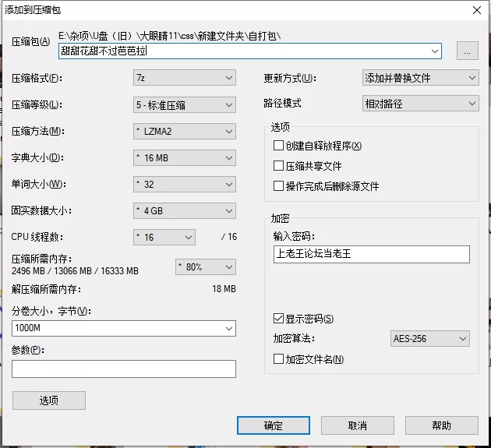Open the archive name dropdown history

click(x=434, y=51)
